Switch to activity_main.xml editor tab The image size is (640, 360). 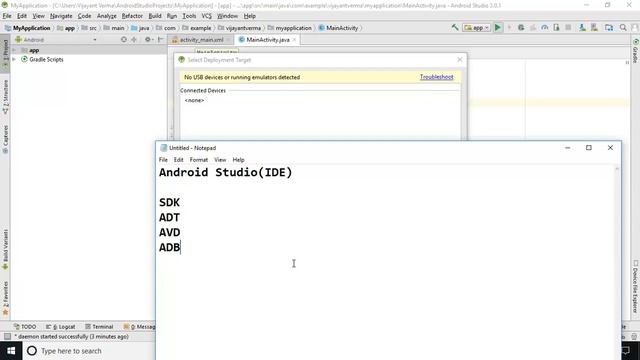pyautogui.click(x=201, y=40)
